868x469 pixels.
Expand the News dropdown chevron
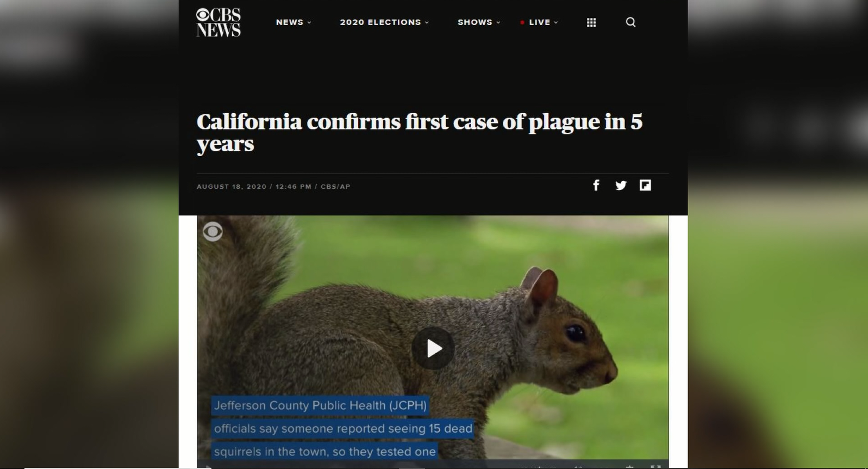pos(309,22)
